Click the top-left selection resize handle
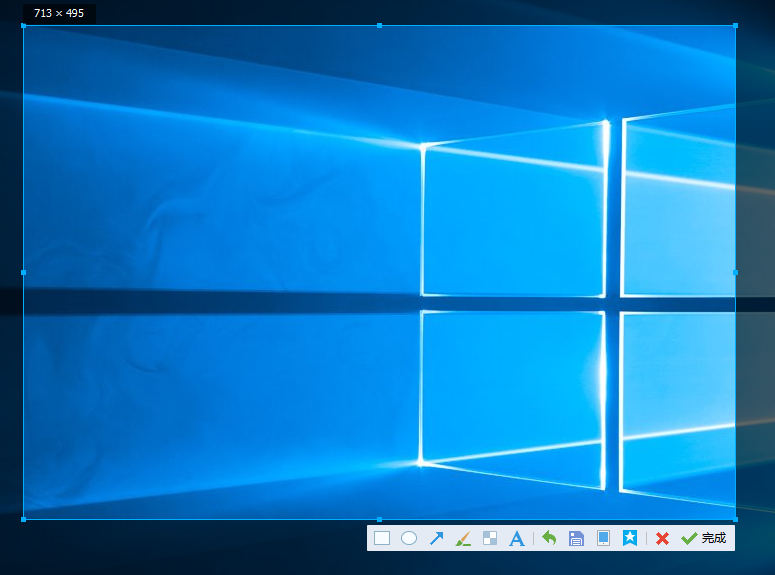775x575 pixels. pos(23,25)
